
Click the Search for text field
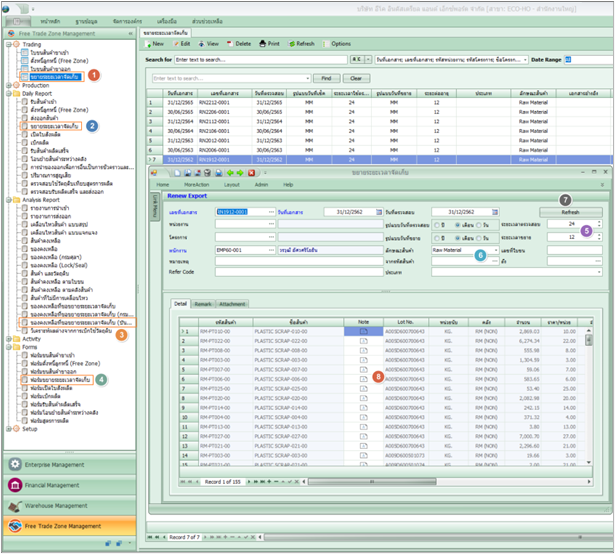(261, 60)
